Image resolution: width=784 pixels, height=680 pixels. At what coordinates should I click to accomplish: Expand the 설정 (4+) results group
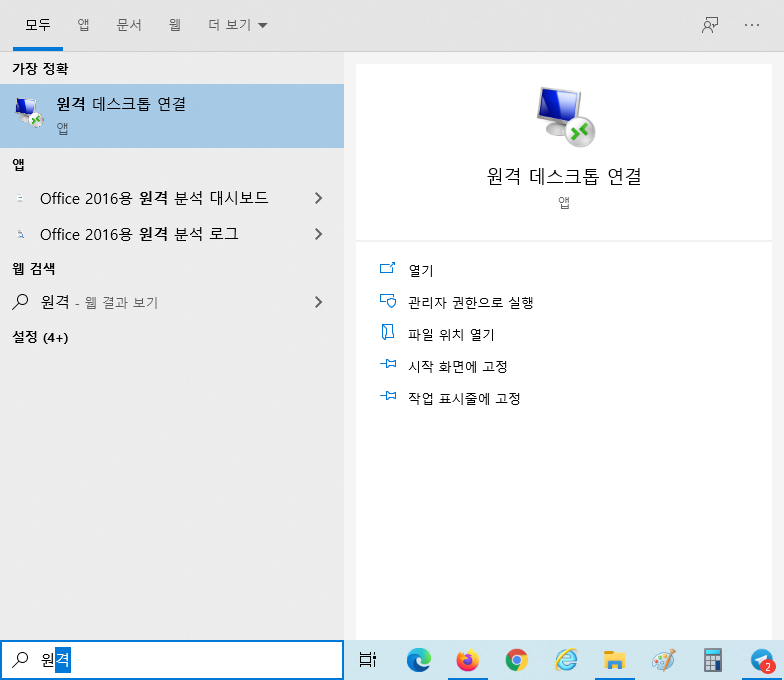40,338
